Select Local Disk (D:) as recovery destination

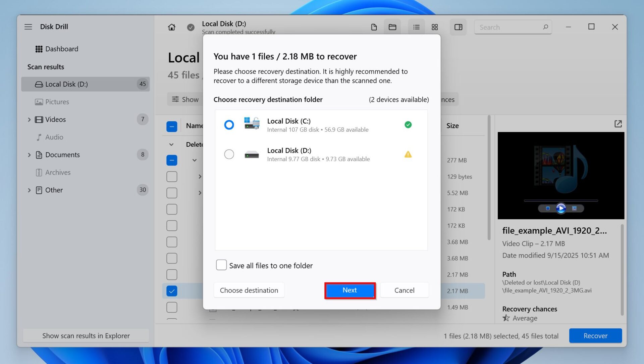229,154
